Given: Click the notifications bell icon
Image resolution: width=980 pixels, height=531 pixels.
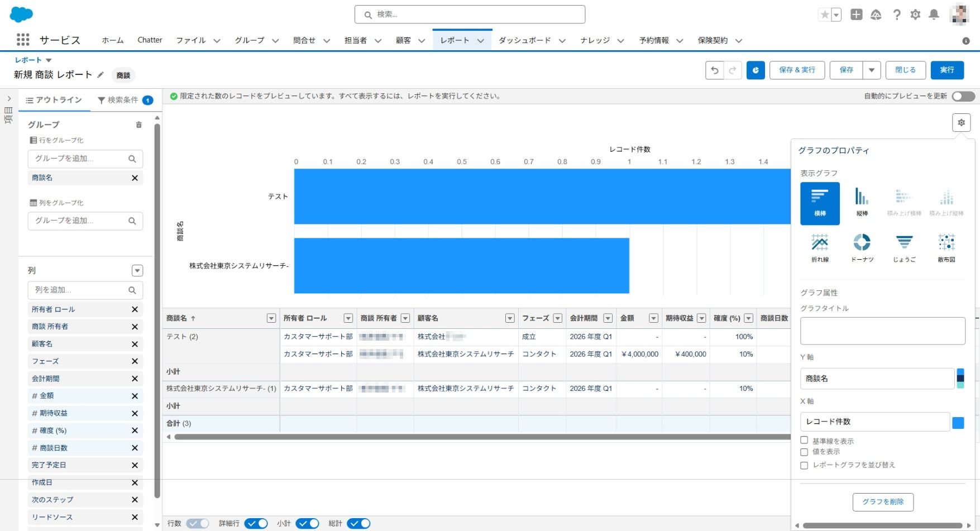Looking at the screenshot, I should (x=934, y=15).
